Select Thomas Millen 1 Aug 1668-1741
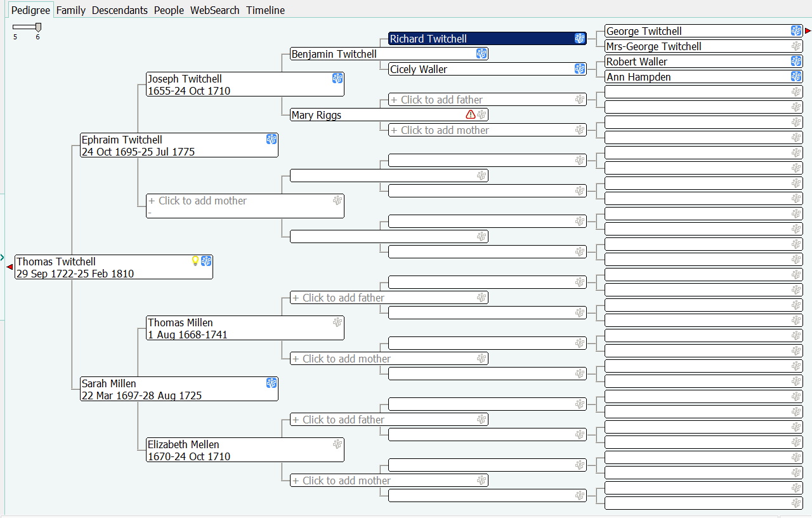This screenshot has height=518, width=812. tap(245, 328)
